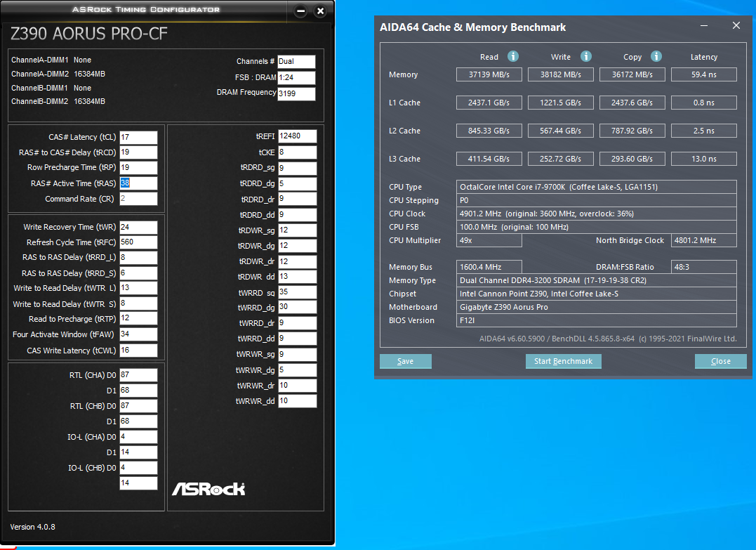Click the Memory Bus value 1600.4 MHz

[x=489, y=267]
